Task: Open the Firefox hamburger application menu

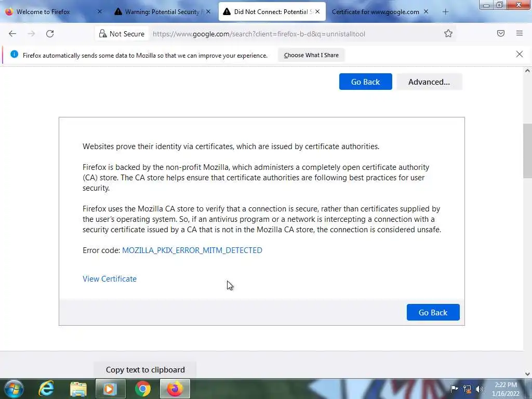Action: 520,33
